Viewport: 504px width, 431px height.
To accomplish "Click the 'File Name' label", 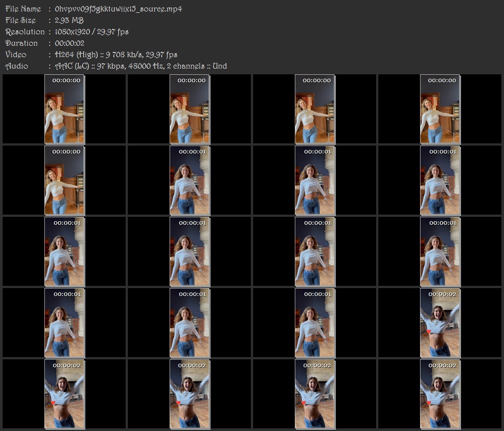I will pyautogui.click(x=23, y=9).
